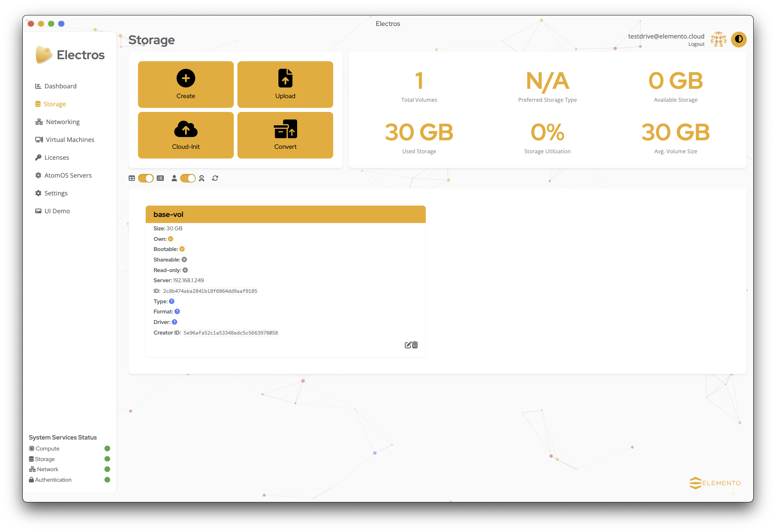Screen dimensions: 776x532
Task: Open Networking in the sidebar
Action: coord(57,122)
